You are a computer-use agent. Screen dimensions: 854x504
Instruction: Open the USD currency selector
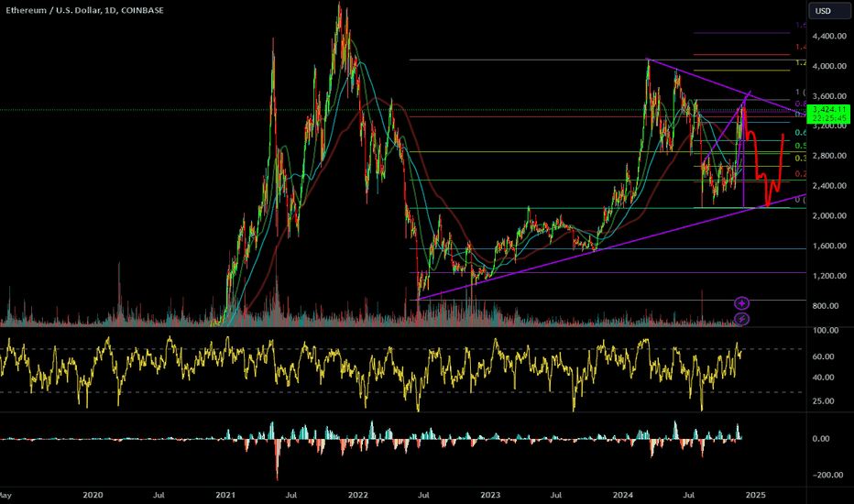point(829,11)
